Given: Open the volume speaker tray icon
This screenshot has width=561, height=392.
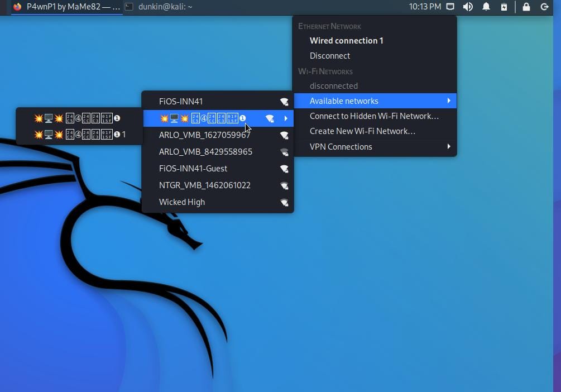Looking at the screenshot, I should pyautogui.click(x=468, y=7).
